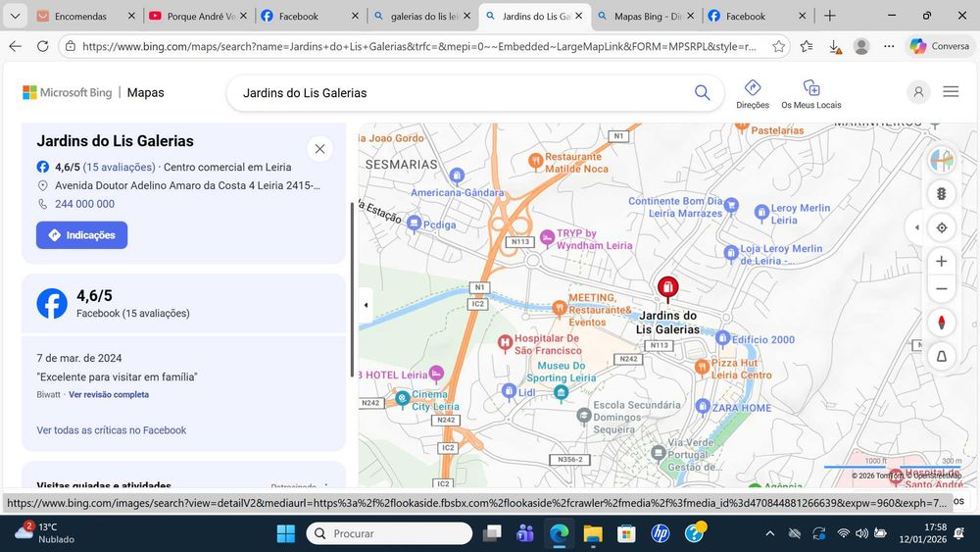Show hidden system tray icons
Screen dimensions: 980x552
770,533
